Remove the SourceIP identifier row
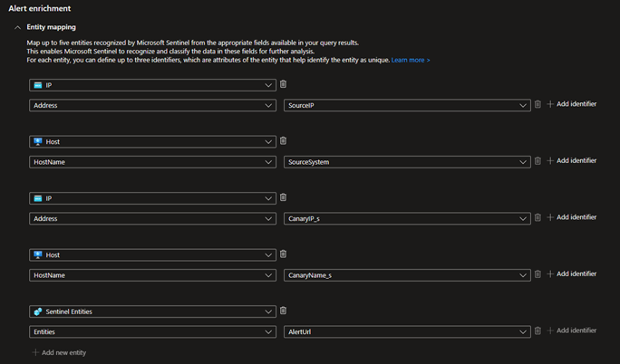 click(x=538, y=104)
